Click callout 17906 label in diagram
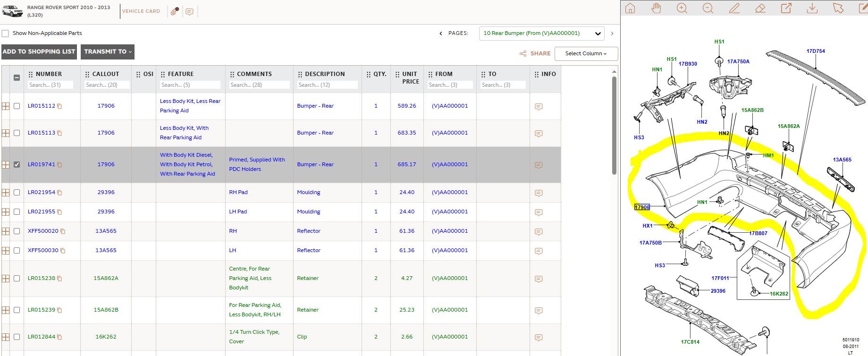Image resolution: width=868 pixels, height=356 pixels. 642,207
